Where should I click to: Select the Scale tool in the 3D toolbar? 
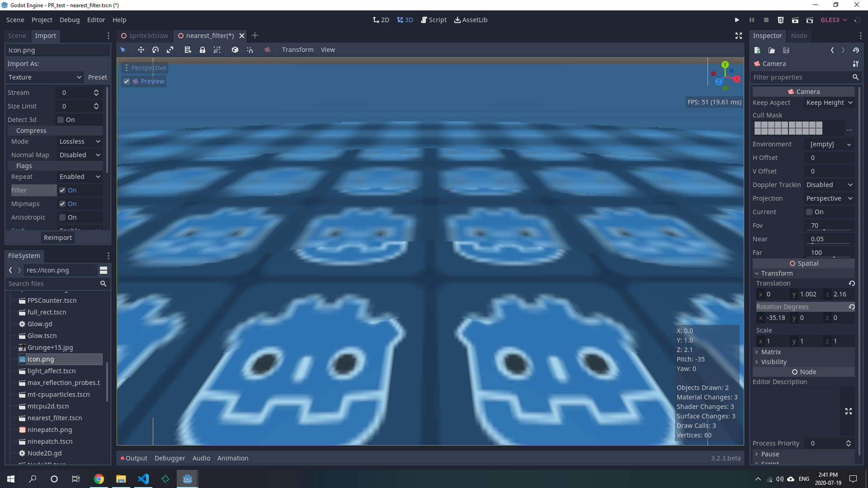[170, 50]
